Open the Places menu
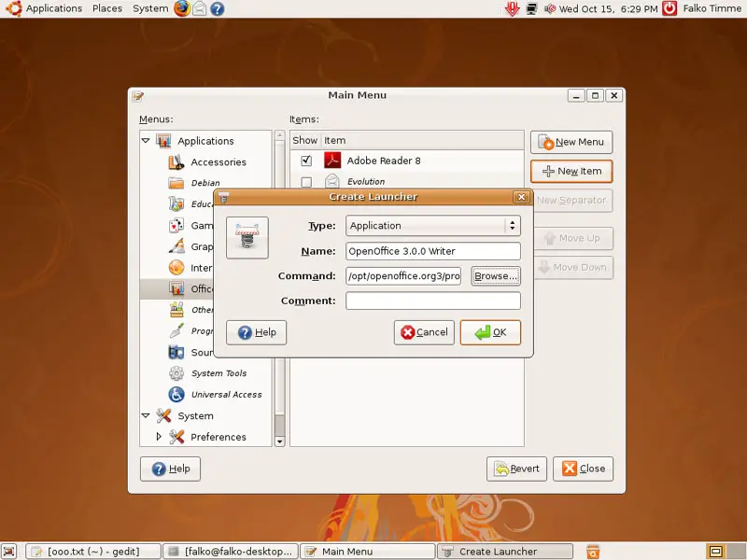747x560 pixels. tap(107, 8)
